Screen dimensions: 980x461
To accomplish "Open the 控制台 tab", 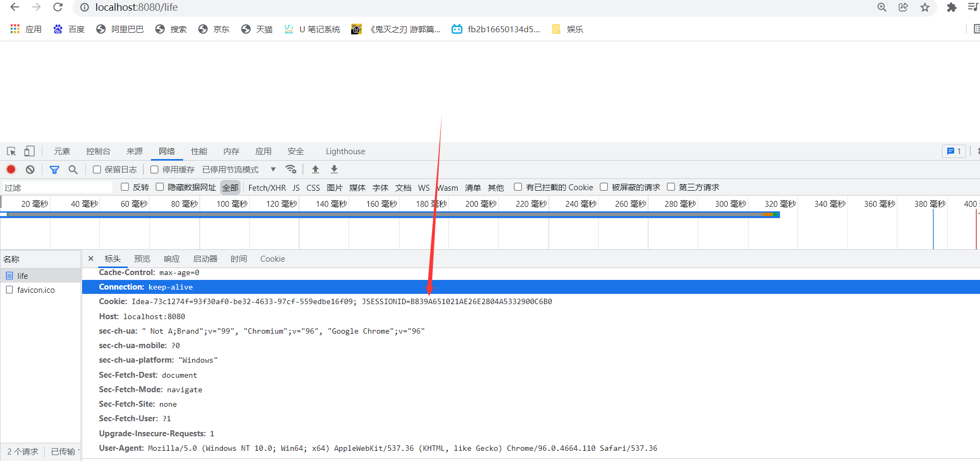I will click(98, 152).
